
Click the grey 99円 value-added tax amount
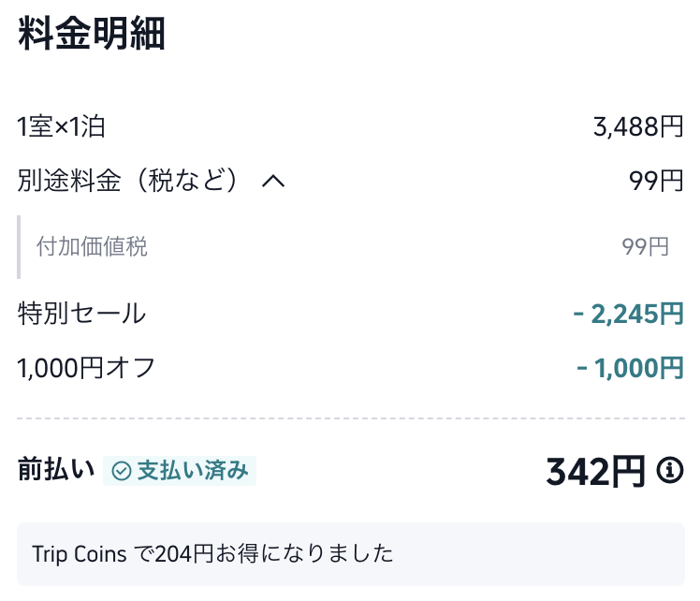pyautogui.click(x=645, y=246)
